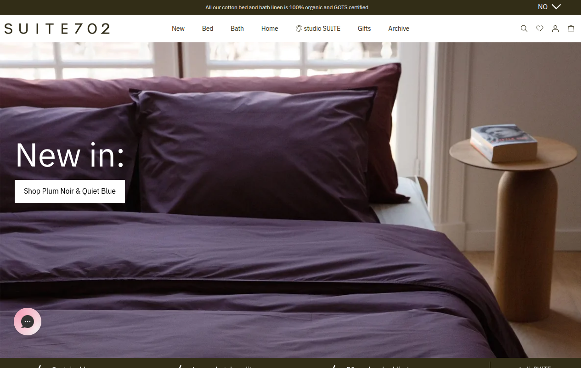Open the New menu item
Viewport: 588px width, 368px height.
178,29
